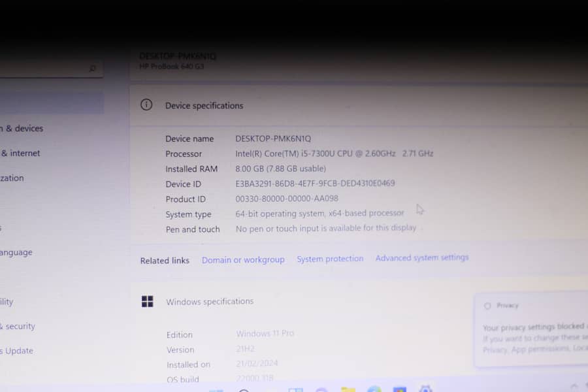588x392 pixels.
Task: Open Microsoft Edge from the taskbar
Action: click(x=374, y=390)
